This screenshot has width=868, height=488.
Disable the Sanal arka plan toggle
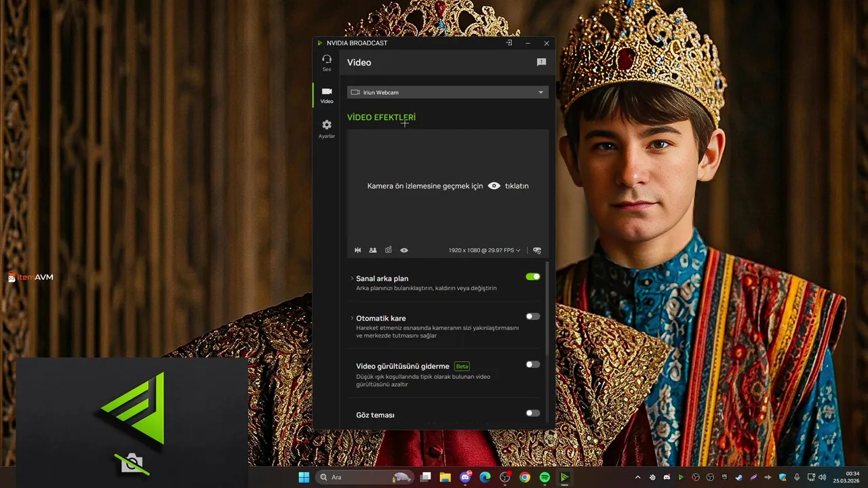pyautogui.click(x=533, y=277)
